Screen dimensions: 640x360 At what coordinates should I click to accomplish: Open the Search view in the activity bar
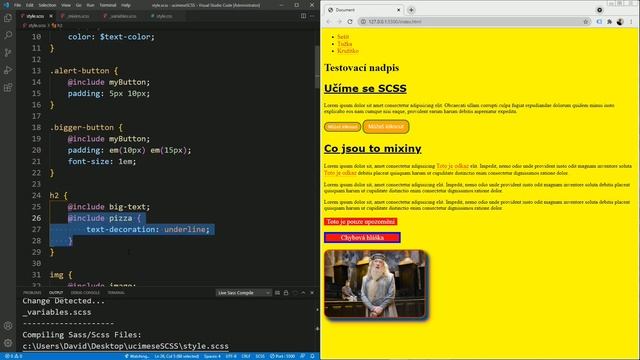tap(8, 36)
